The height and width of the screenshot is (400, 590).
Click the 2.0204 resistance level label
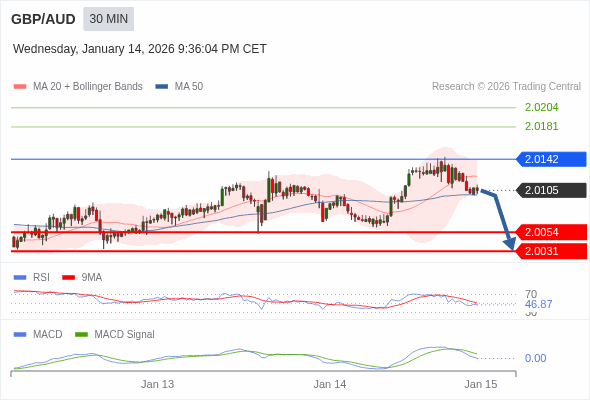tap(541, 107)
